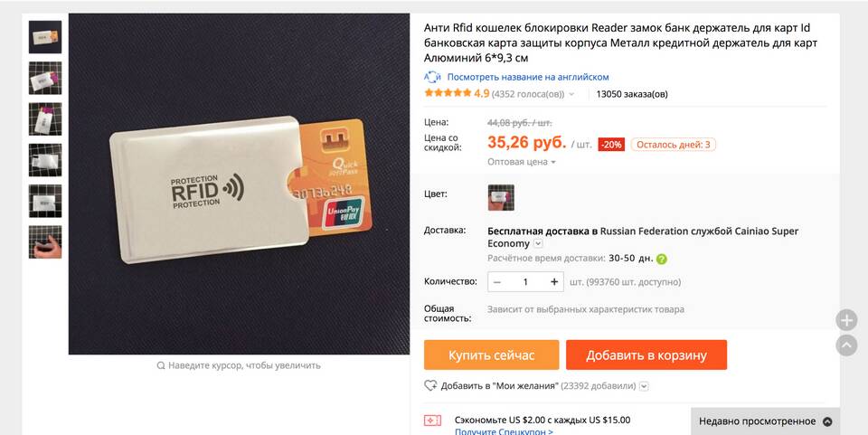868x435 pixels.
Task: Click the heart icon to add to wishlist
Action: tap(430, 386)
